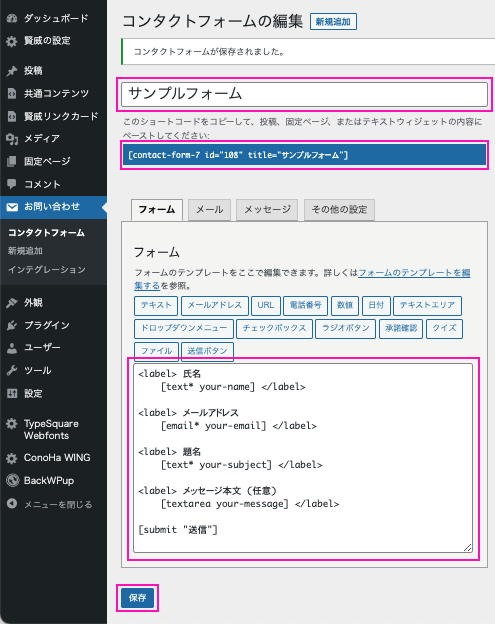Insert a 承諾確認 tag
The height and width of the screenshot is (624, 495).
(401, 328)
